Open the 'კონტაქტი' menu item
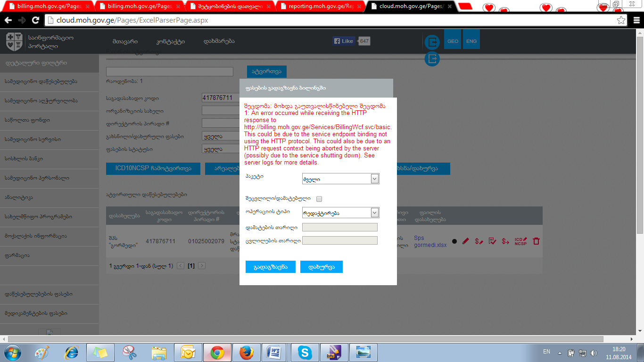Screen dimensions: 644x362 coord(170,41)
